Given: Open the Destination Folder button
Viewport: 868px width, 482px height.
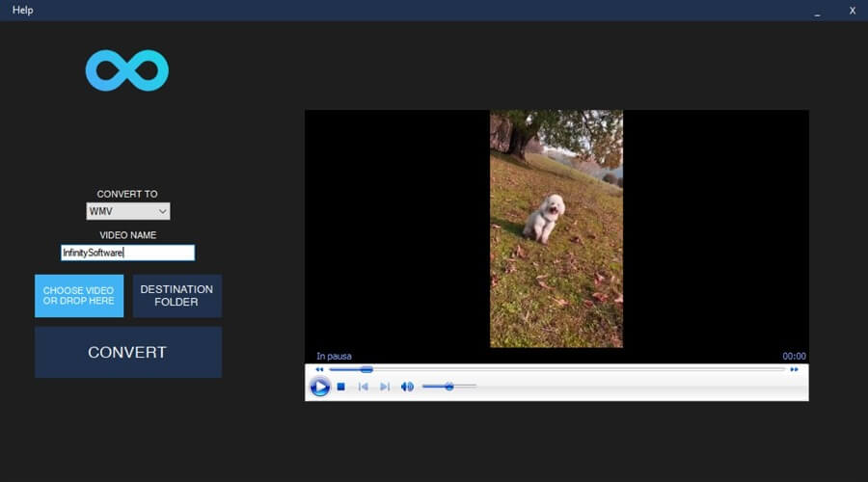Looking at the screenshot, I should point(176,296).
